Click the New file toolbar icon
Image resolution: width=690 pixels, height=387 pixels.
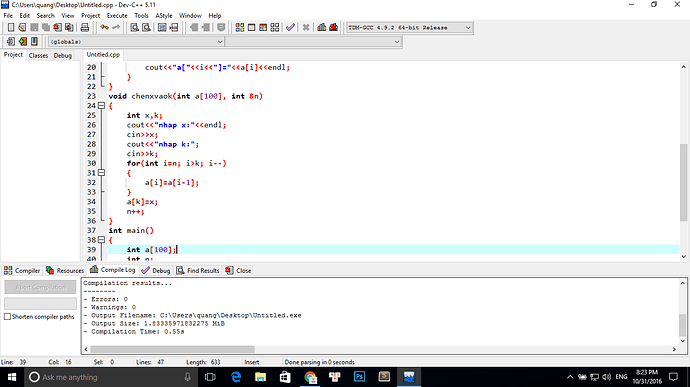pos(11,28)
